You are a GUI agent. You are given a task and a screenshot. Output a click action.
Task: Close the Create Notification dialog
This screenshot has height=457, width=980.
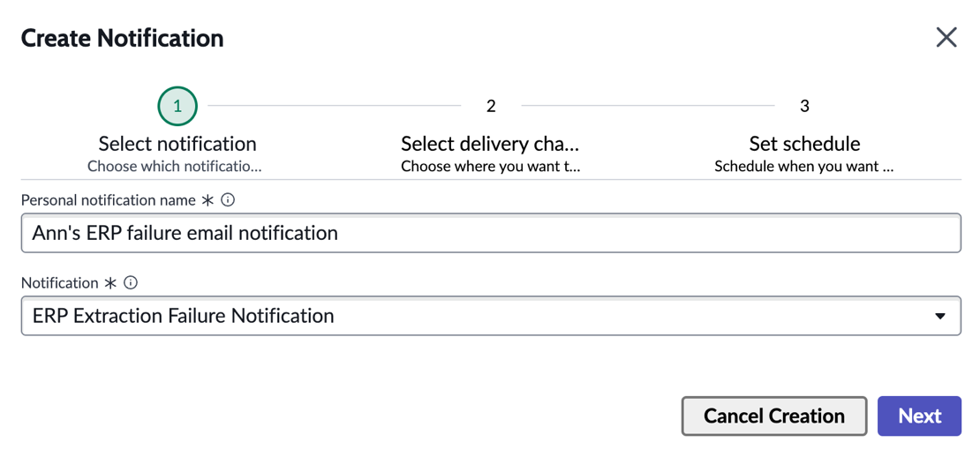click(x=946, y=38)
